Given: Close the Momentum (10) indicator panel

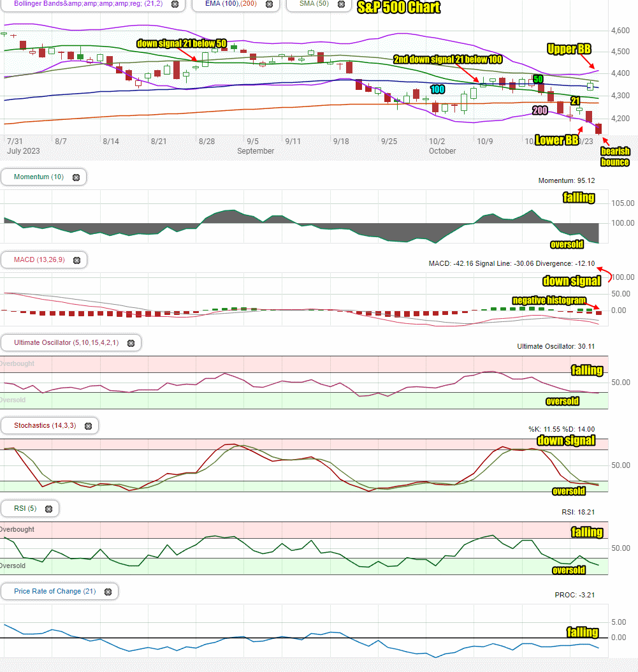Looking at the screenshot, I should 76,177.
